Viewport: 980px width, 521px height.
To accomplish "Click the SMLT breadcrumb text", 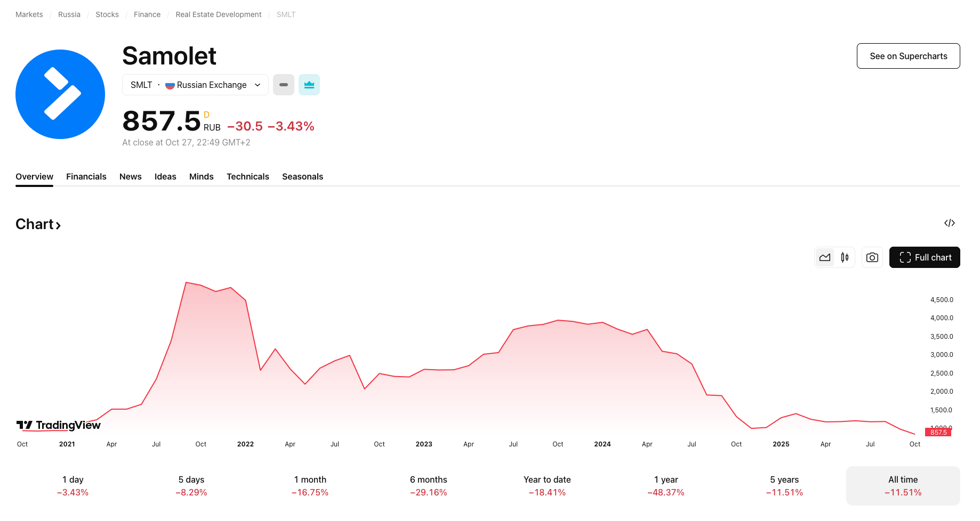I will 286,14.
